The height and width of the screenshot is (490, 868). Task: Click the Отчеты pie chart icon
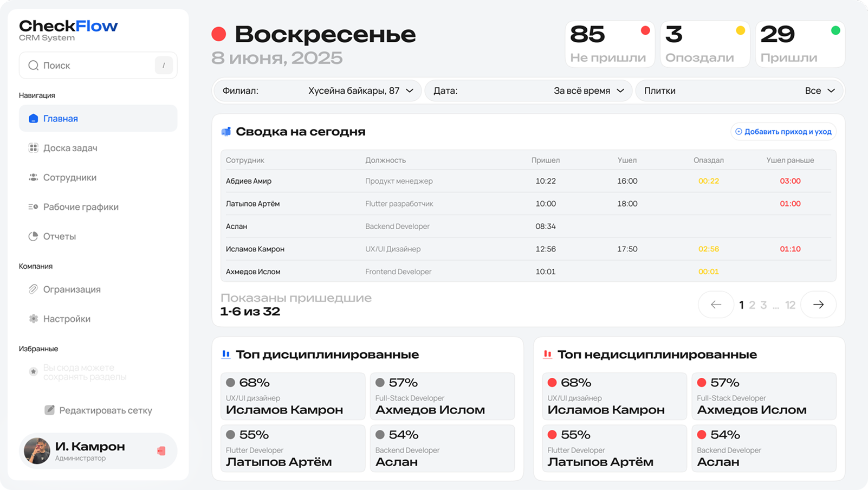(x=33, y=236)
